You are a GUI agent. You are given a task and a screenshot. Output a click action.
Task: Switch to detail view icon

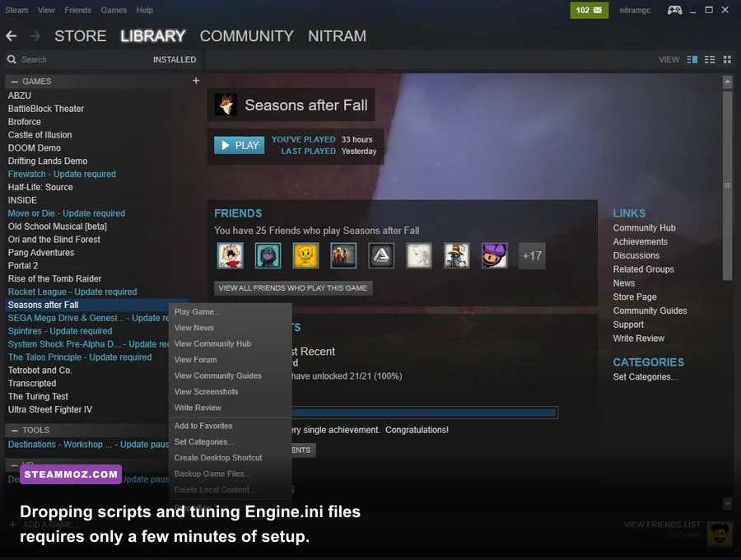[692, 59]
